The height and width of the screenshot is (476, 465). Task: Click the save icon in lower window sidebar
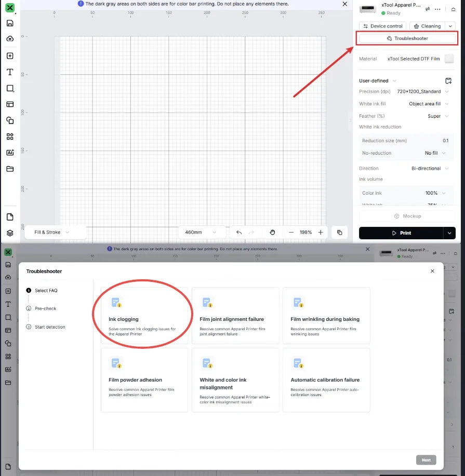pos(8,265)
